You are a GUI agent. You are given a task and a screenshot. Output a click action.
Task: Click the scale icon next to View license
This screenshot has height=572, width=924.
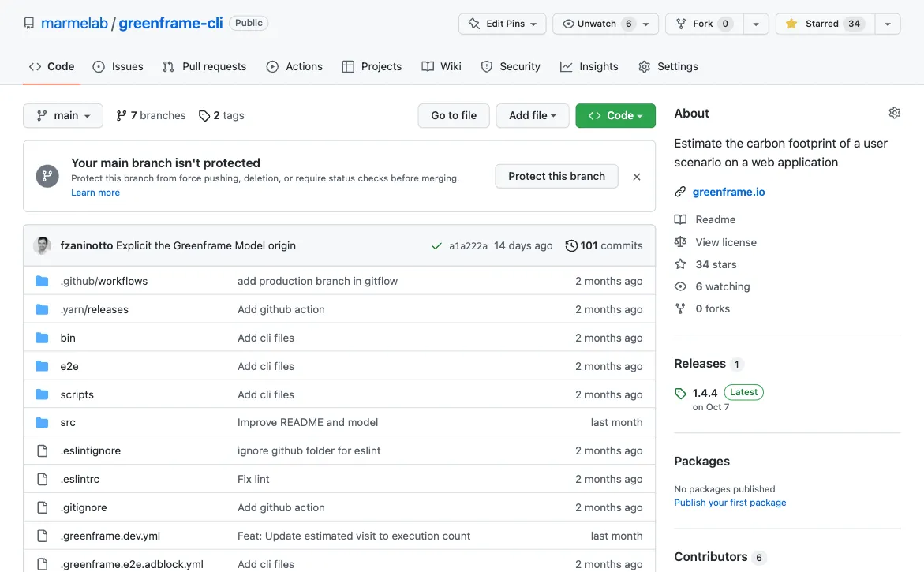click(680, 242)
